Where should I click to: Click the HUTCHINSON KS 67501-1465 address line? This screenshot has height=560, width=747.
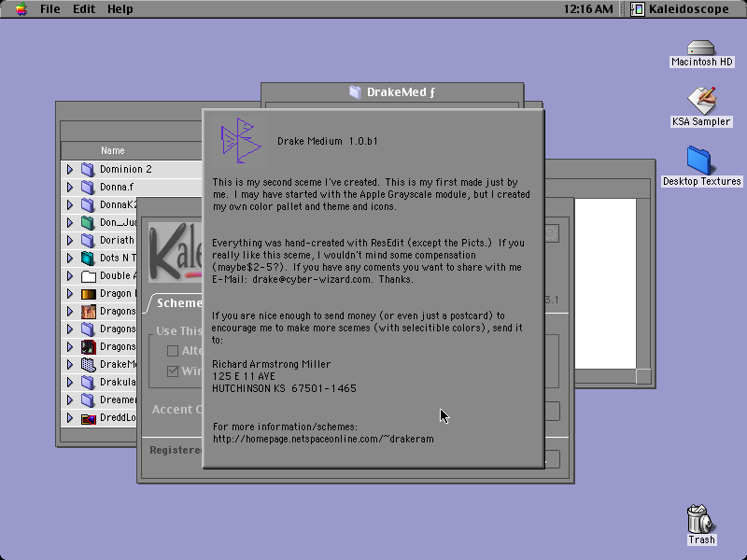click(284, 388)
